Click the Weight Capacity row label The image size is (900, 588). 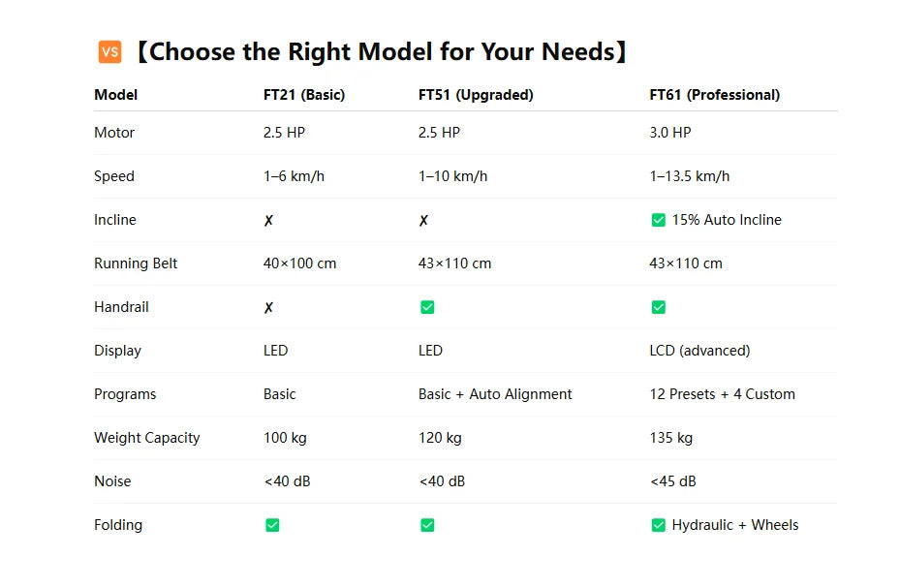147,438
